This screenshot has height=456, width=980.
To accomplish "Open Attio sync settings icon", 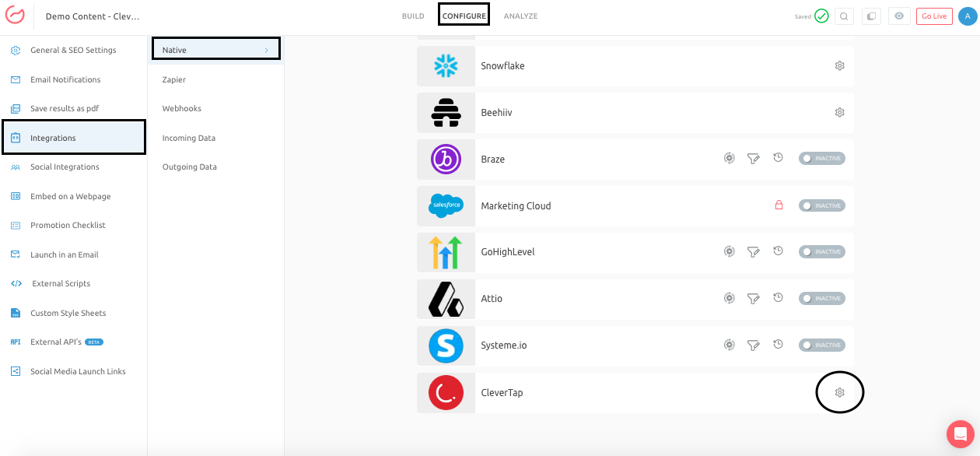I will pyautogui.click(x=729, y=298).
